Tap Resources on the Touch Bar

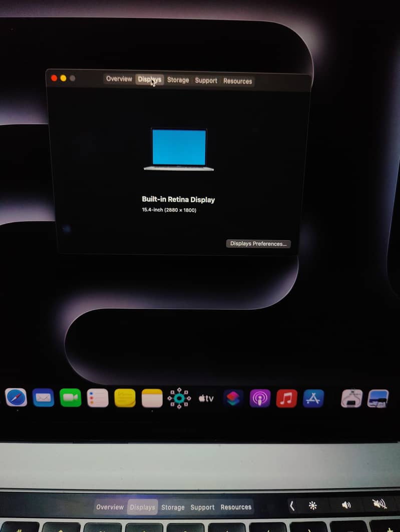click(236, 507)
